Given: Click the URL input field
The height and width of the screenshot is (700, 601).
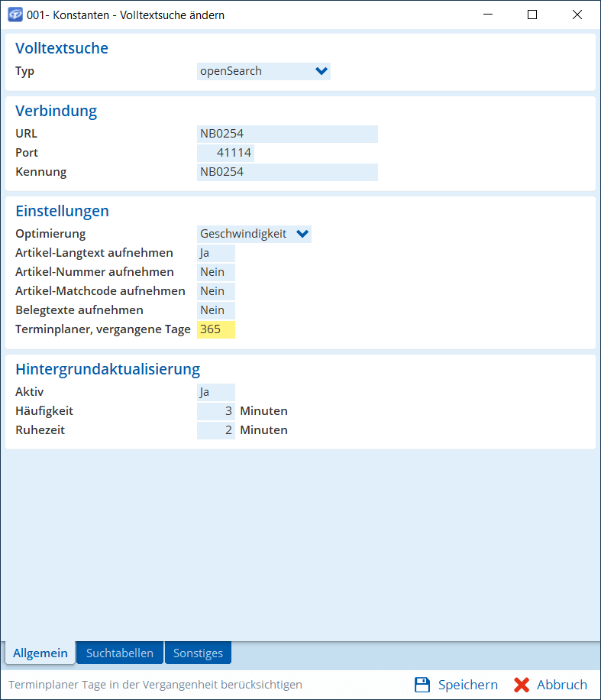Looking at the screenshot, I should coord(287,134).
